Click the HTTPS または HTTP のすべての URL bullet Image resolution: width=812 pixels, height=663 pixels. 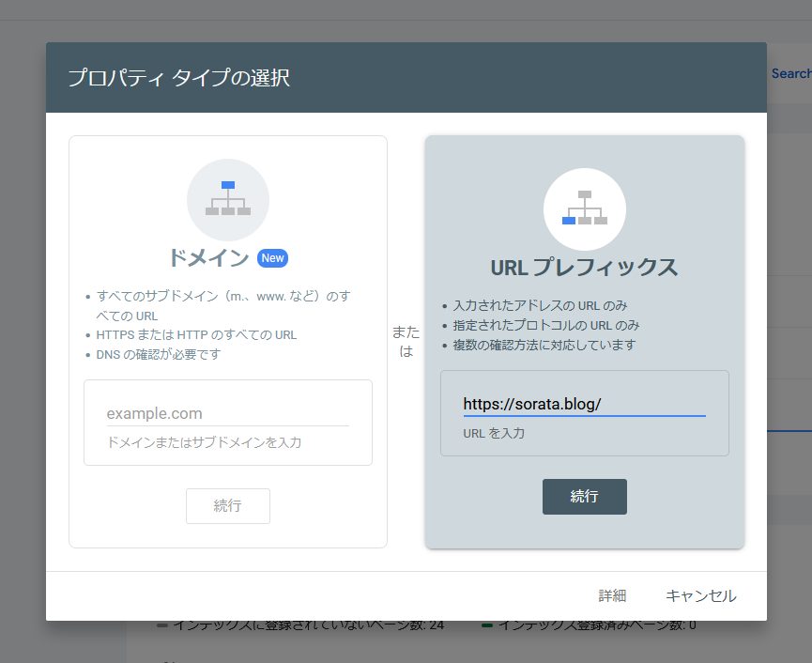pyautogui.click(x=196, y=335)
